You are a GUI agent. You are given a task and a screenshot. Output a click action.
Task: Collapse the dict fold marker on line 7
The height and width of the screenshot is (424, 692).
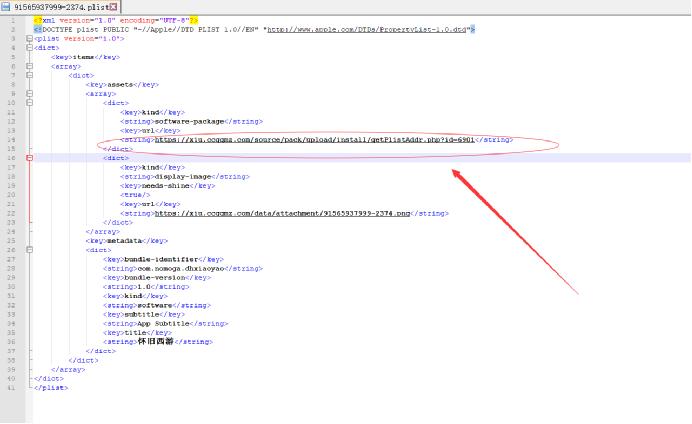30,75
